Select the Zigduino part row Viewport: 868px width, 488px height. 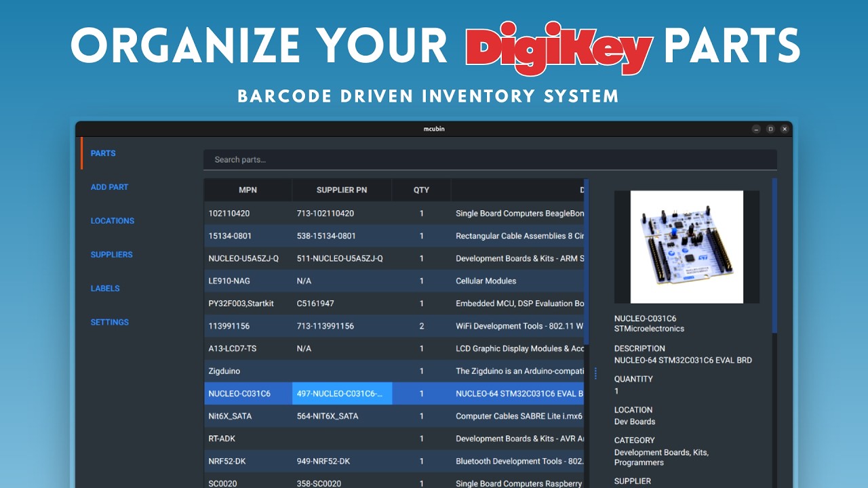click(394, 371)
